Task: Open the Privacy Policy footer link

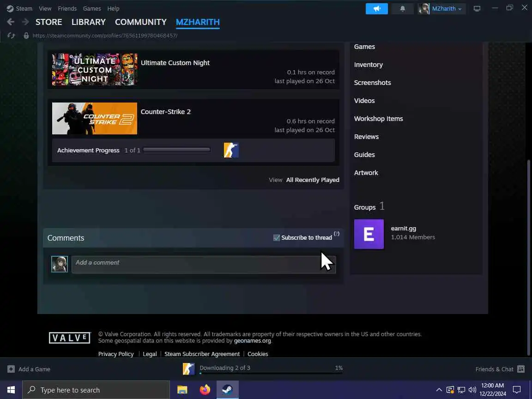Action: click(x=116, y=354)
